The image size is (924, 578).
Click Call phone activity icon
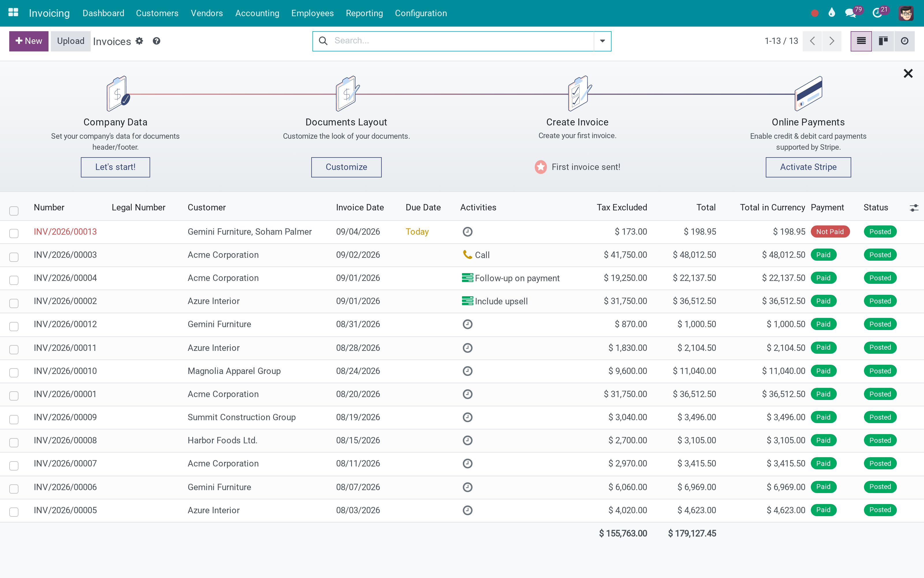click(467, 255)
